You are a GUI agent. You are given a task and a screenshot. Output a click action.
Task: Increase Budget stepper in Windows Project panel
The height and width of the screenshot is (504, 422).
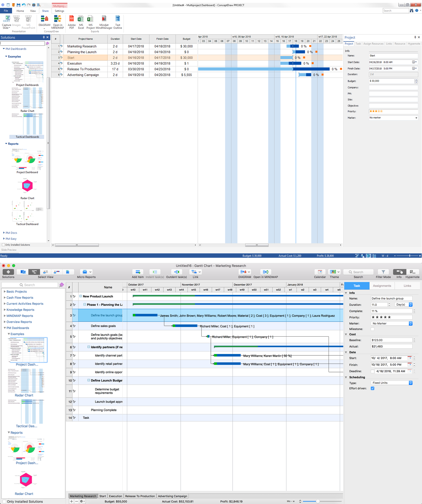(416, 80)
